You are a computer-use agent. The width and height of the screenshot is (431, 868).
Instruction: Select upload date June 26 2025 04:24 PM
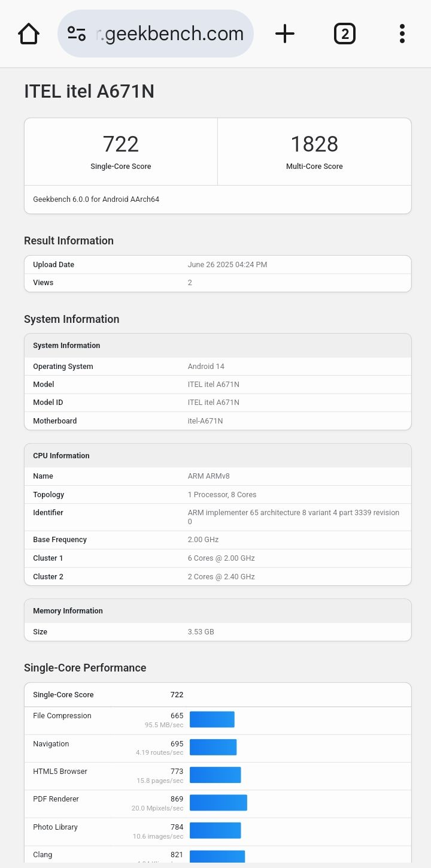(x=227, y=265)
